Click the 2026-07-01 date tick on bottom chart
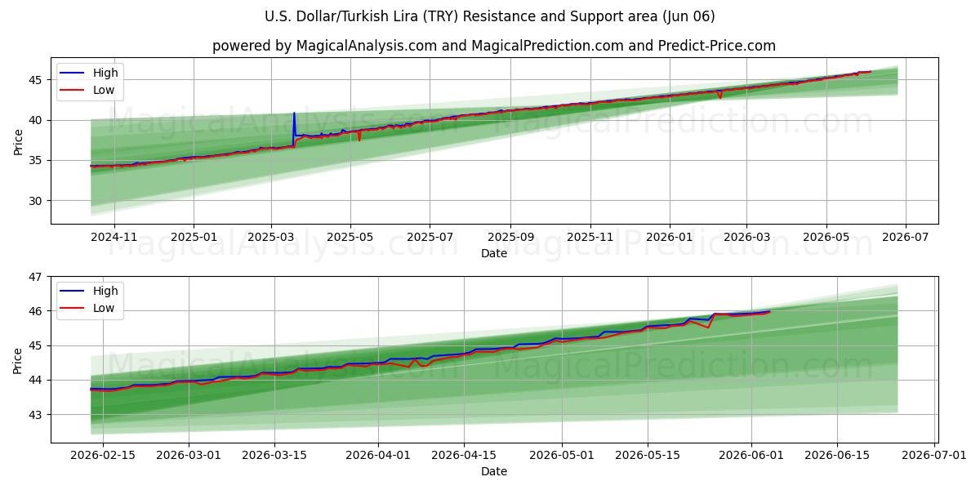The image size is (980, 490). (x=936, y=454)
